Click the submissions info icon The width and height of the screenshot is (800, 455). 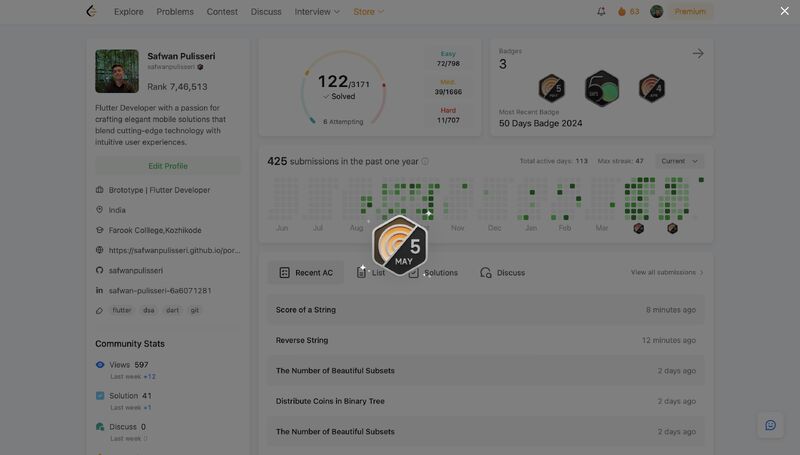424,161
